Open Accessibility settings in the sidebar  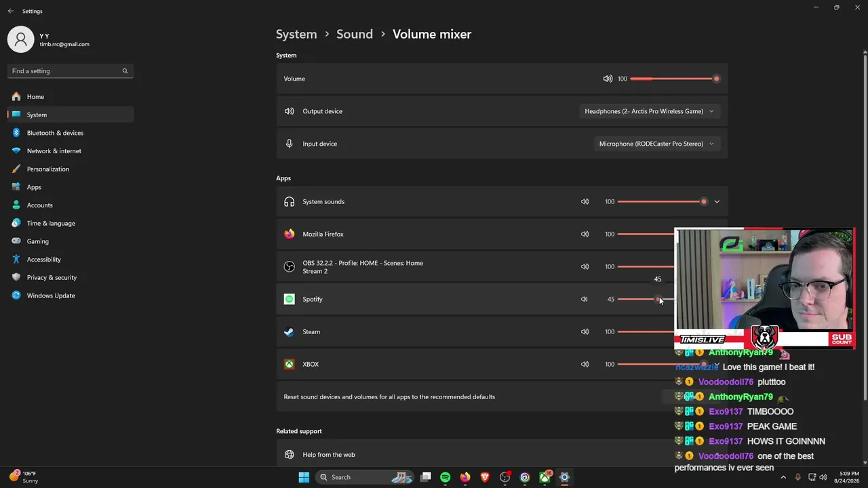pos(71,260)
